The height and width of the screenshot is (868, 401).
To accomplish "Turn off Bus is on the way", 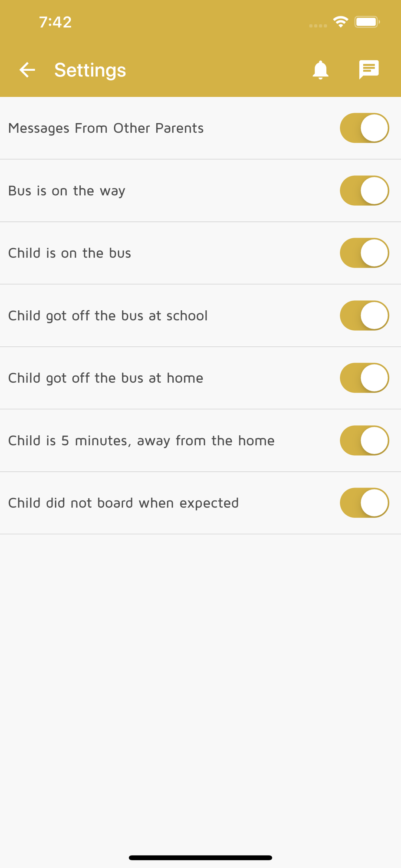I will (365, 191).
